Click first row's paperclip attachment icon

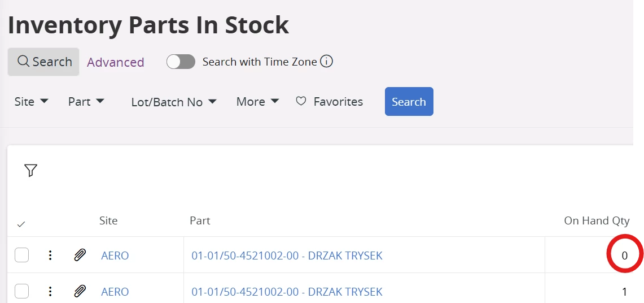(x=80, y=256)
